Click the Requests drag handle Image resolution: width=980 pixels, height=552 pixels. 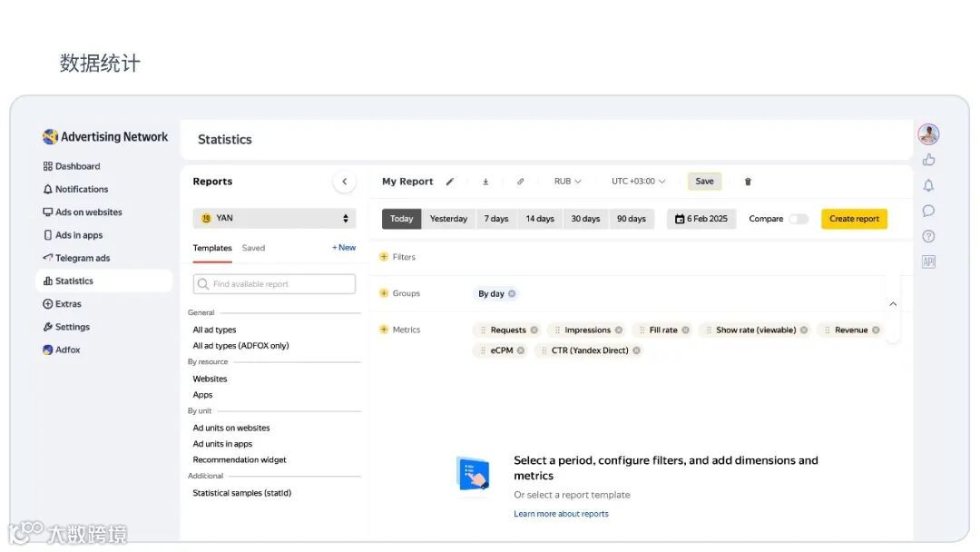coord(483,330)
